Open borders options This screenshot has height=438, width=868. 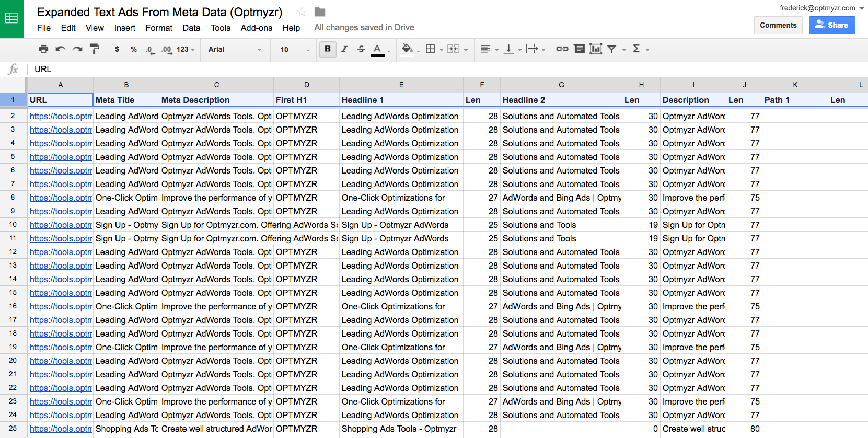[x=434, y=49]
